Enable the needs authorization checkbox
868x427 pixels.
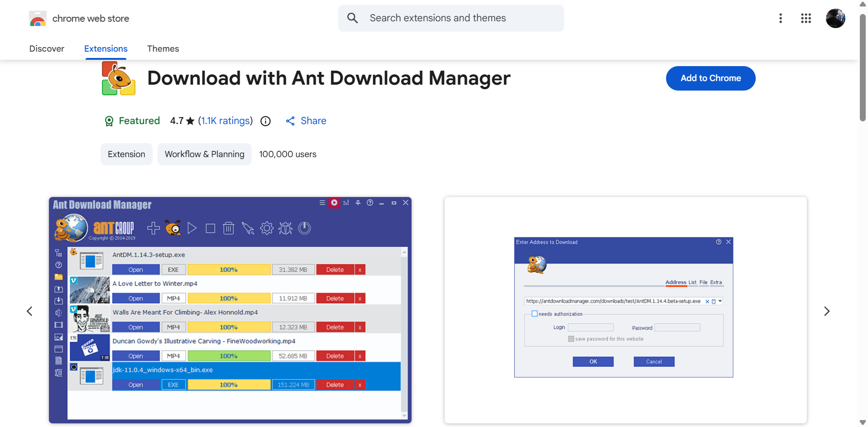pos(535,313)
